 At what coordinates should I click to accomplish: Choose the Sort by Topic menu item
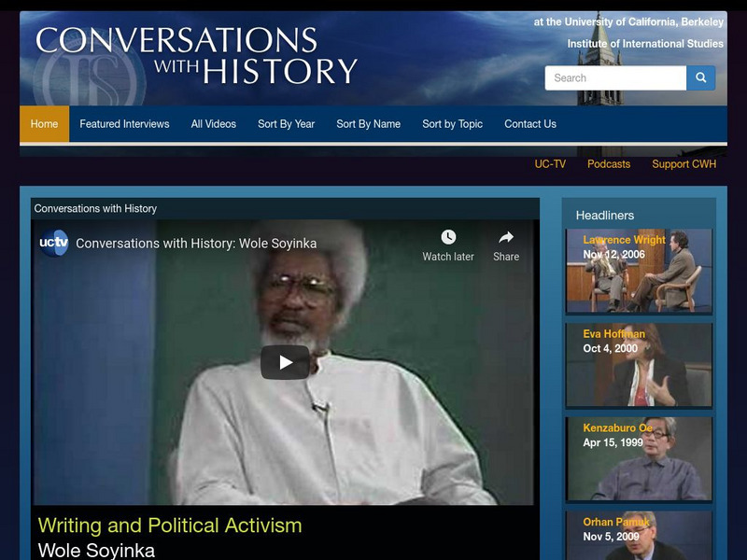click(x=452, y=124)
